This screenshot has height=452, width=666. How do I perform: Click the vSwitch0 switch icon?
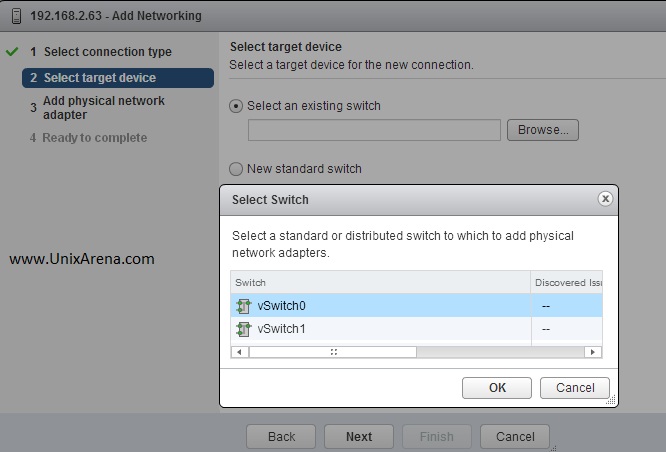pyautogui.click(x=243, y=306)
